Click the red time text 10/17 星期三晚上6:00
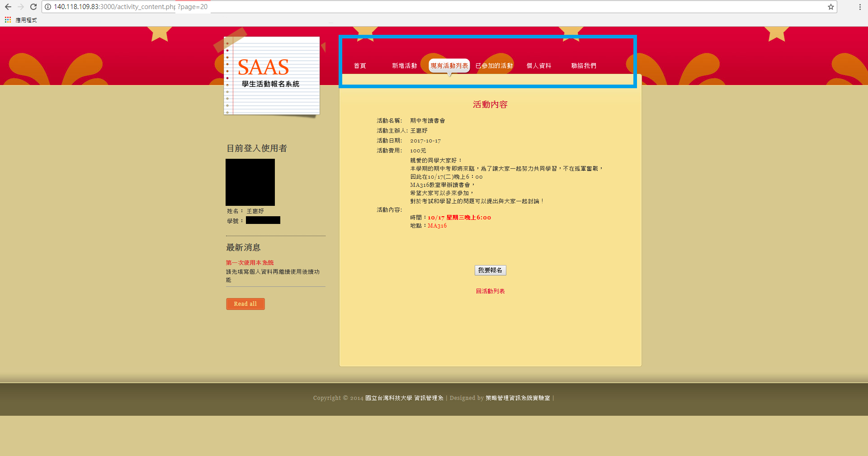Screen dimensions: 868x456 coord(459,218)
